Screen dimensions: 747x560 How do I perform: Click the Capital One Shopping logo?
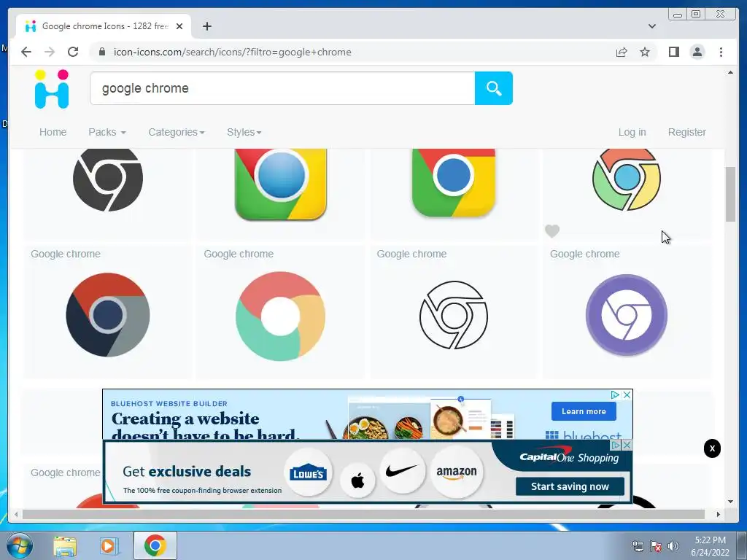[x=569, y=457]
